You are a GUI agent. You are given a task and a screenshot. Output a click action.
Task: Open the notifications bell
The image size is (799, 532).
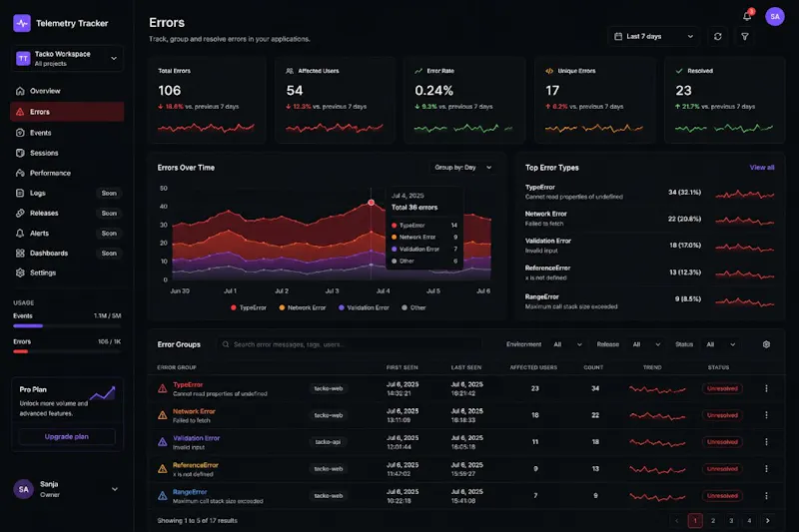point(747,16)
